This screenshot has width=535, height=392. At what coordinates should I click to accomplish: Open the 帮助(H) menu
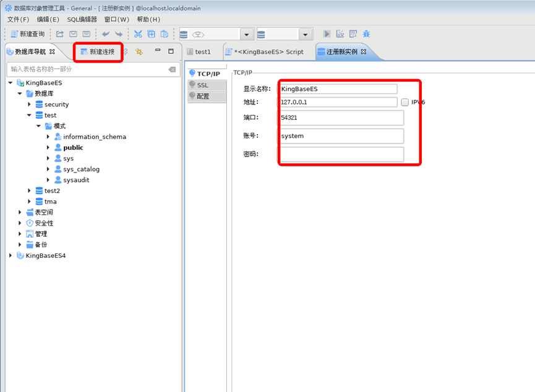coord(148,19)
